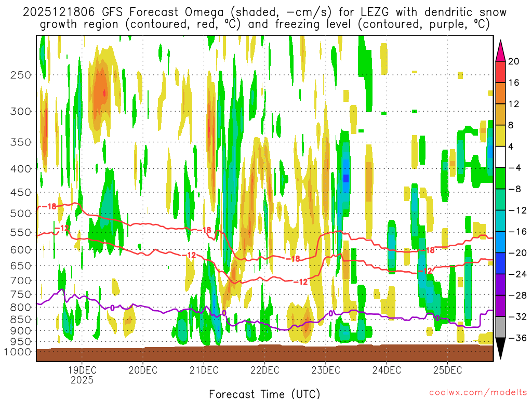This screenshot has height=399, width=532.
Task: Click the '2025121806 GFS Forecast Omega' title line
Action: pyautogui.click(x=264, y=12)
